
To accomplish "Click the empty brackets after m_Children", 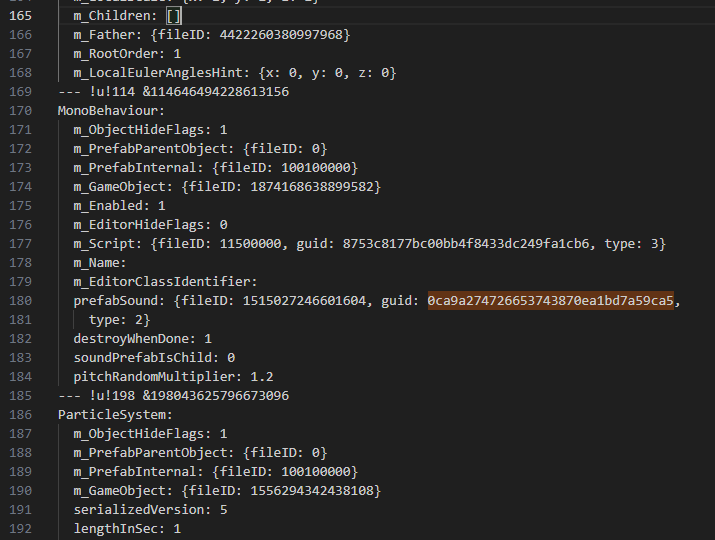I will pos(174,17).
